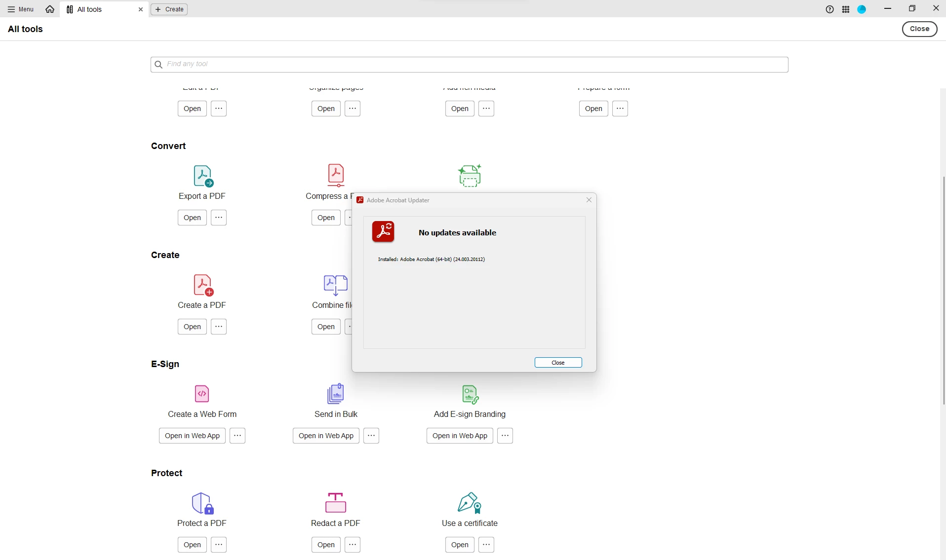Switch to the All tools tab
946x560 pixels.
point(104,9)
